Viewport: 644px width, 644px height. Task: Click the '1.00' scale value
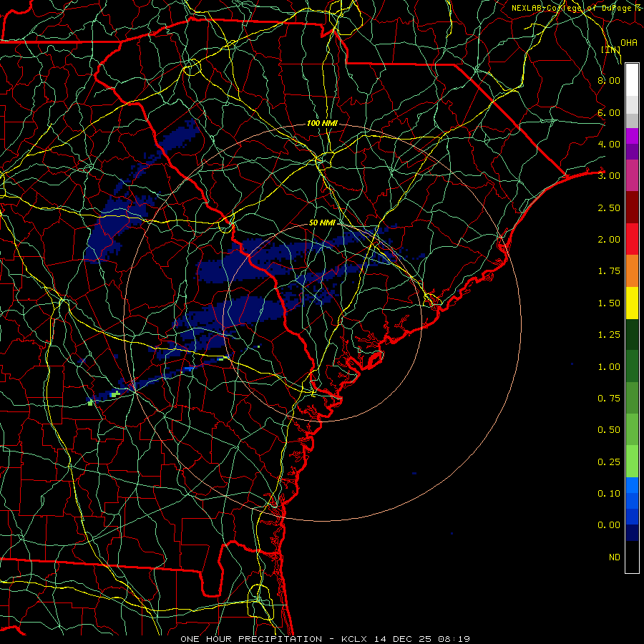(x=609, y=367)
